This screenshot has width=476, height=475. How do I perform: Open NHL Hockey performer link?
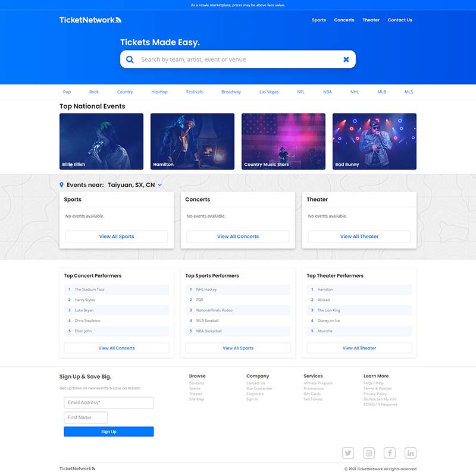click(206, 290)
